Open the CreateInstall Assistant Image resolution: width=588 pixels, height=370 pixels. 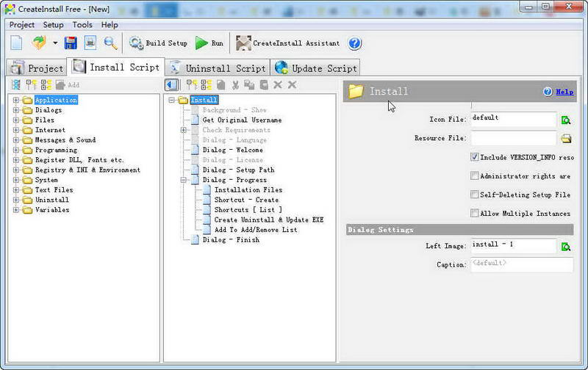pyautogui.click(x=287, y=43)
